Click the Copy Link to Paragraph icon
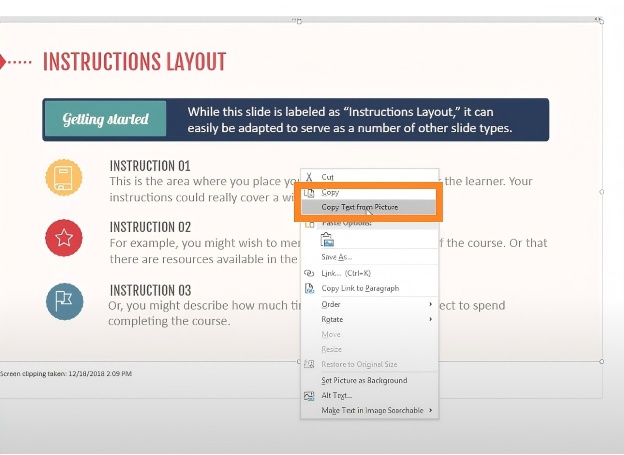624x455 pixels. 309,288
